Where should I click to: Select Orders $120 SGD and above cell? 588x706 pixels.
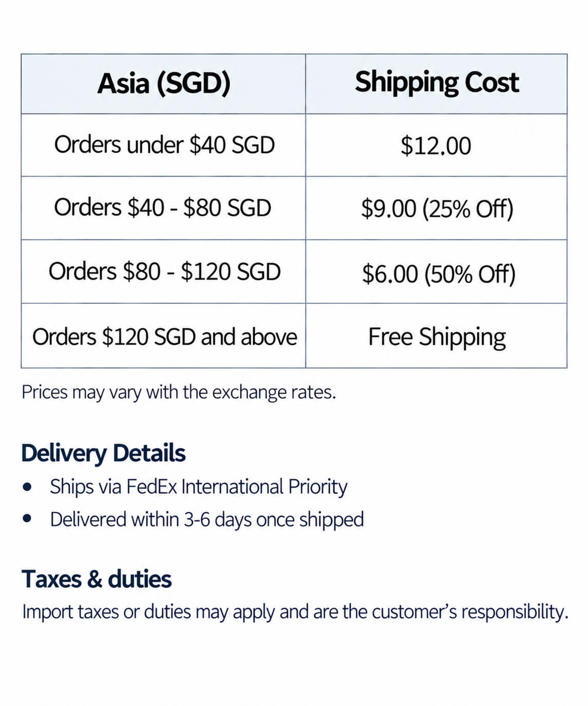(163, 336)
